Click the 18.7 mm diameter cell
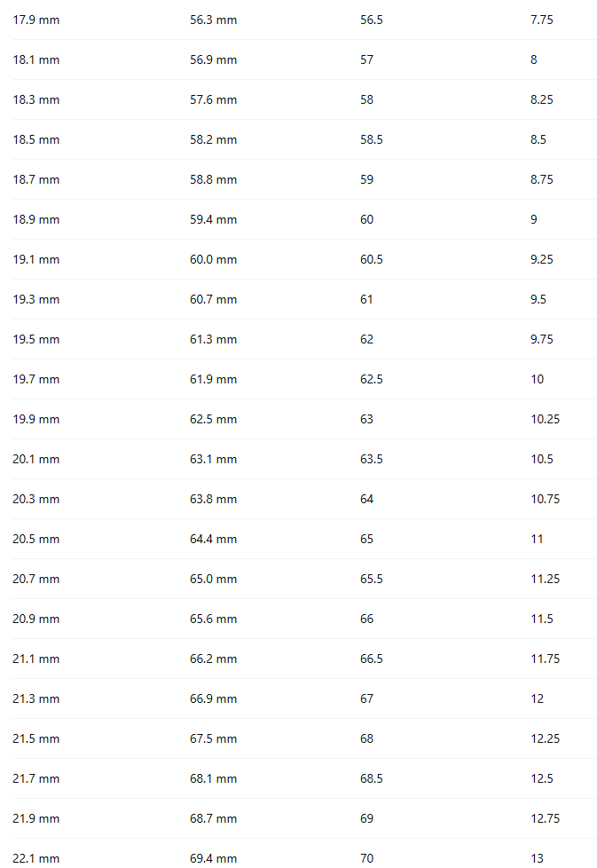The width and height of the screenshot is (597, 868). pos(36,179)
